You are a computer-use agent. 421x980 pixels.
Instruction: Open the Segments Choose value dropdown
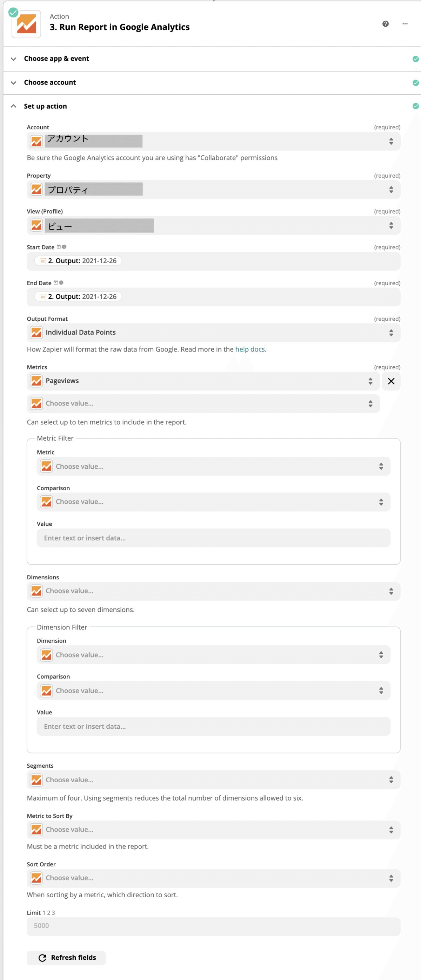pyautogui.click(x=213, y=780)
